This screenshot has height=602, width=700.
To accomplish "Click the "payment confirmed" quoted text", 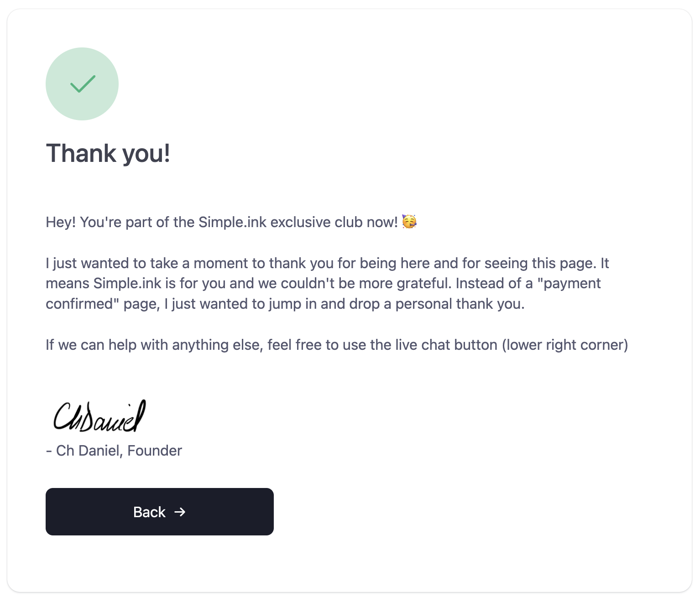I will (323, 293).
